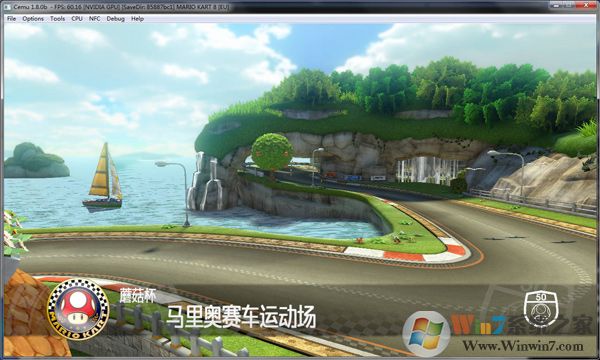600x360 pixels.
Task: Click the 50cc engine class badge
Action: [x=541, y=309]
